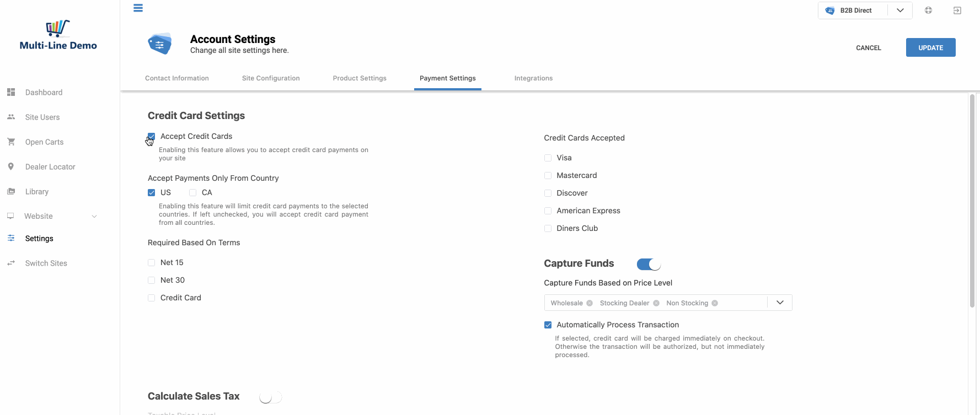The image size is (980, 415).
Task: Click the vertical page scrollbar
Action: (x=972, y=201)
